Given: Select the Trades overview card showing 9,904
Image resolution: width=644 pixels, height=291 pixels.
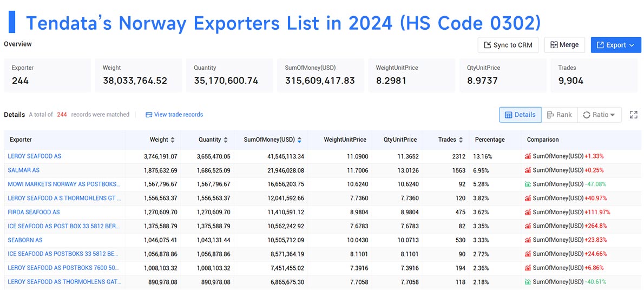Looking at the screenshot, I should tap(595, 75).
